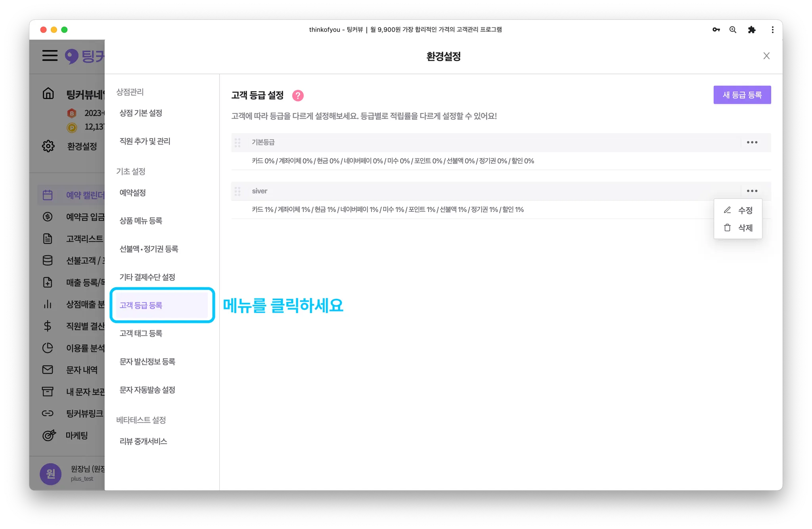The image size is (812, 529).
Task: Grab the drag handle of 기본등급 row
Action: point(237,143)
